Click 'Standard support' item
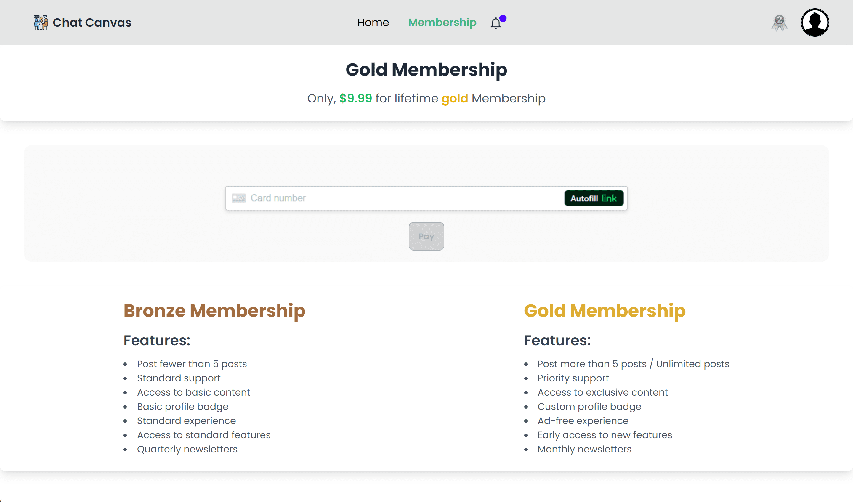Screen dimensions: 853x504 (x=178, y=378)
